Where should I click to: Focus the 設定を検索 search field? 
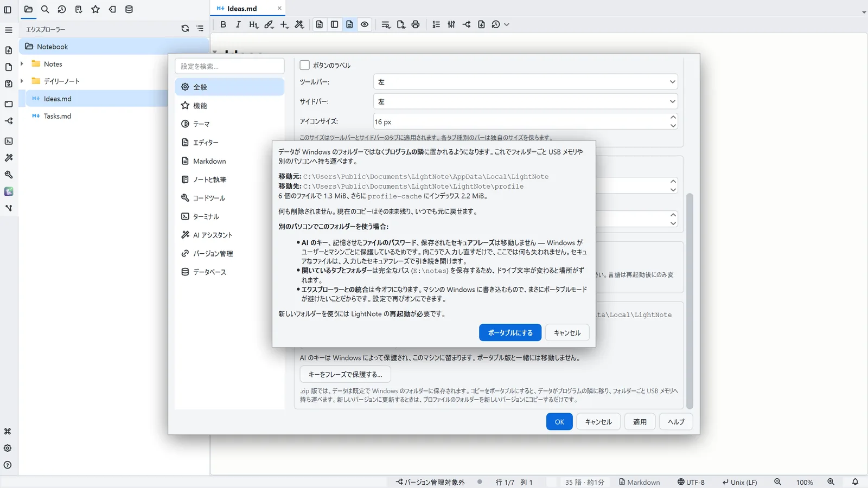pos(229,66)
